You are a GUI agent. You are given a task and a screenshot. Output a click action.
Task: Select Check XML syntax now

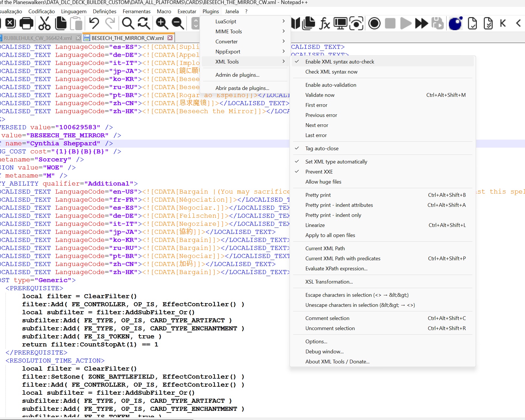pyautogui.click(x=331, y=72)
